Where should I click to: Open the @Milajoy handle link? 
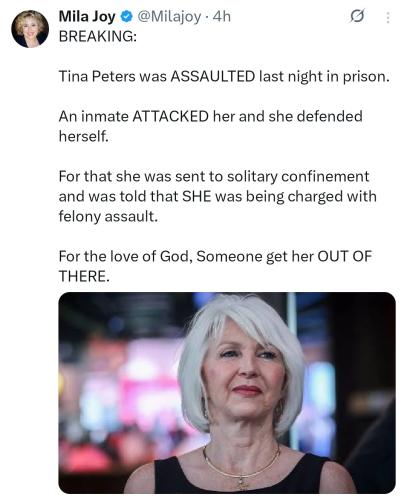click(x=169, y=17)
